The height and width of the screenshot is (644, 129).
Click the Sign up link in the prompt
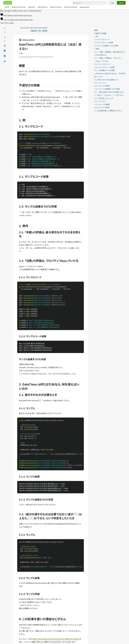(x=7, y=23)
